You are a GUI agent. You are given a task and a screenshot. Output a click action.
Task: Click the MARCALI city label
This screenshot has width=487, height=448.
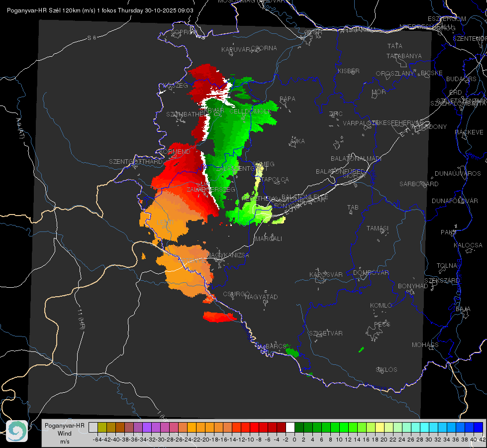tap(269, 239)
